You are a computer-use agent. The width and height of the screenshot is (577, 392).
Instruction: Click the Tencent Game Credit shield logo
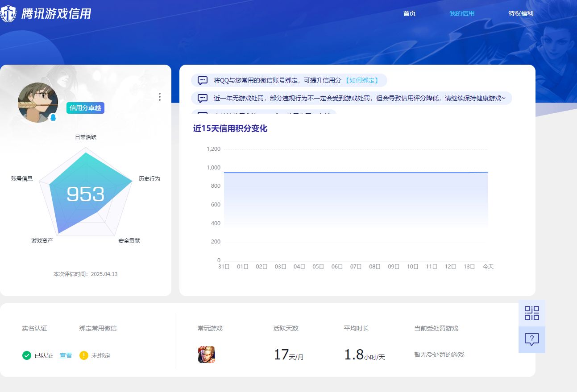tap(8, 13)
